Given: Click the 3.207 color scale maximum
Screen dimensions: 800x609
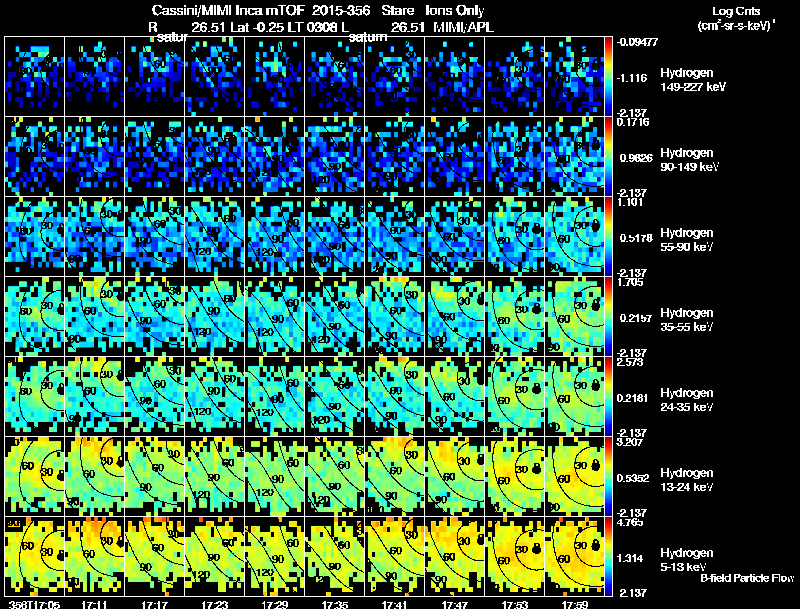Looking at the screenshot, I should pos(630,442).
